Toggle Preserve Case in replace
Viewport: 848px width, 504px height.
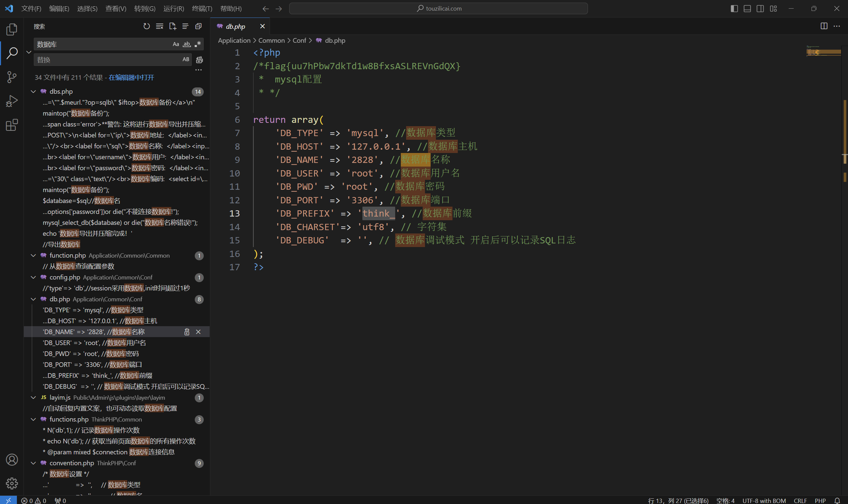(x=186, y=59)
